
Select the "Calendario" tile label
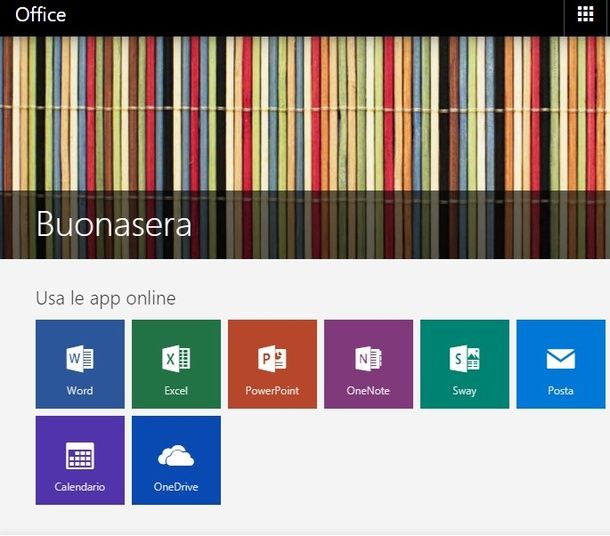79,487
